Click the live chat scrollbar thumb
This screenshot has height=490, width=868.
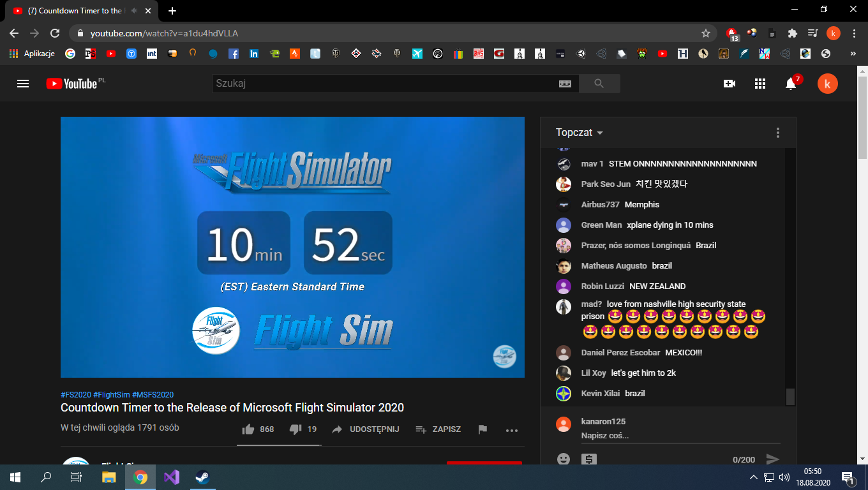coord(790,396)
